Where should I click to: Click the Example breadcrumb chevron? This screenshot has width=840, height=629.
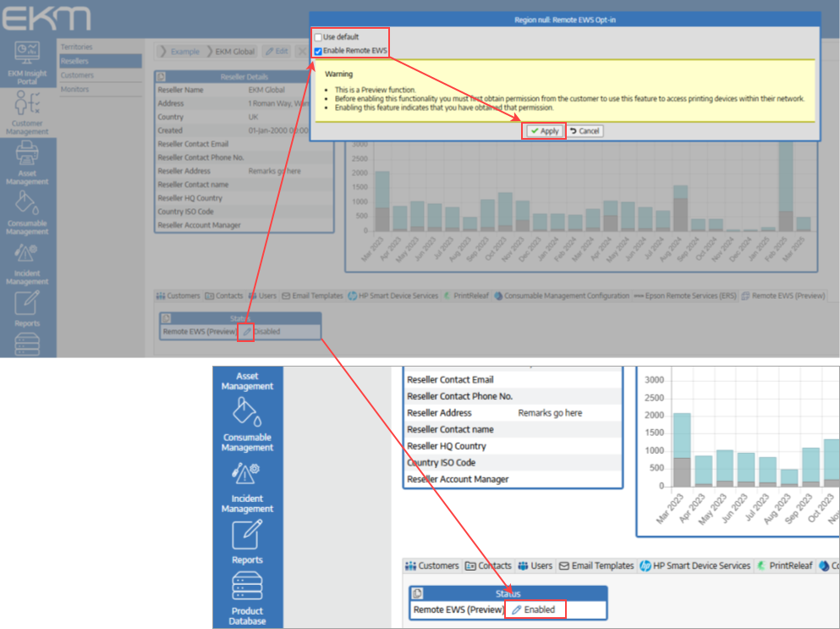tap(163, 52)
